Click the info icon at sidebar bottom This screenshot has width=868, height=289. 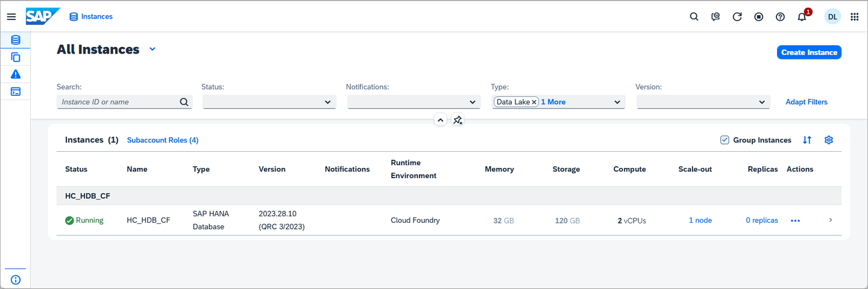(x=16, y=279)
